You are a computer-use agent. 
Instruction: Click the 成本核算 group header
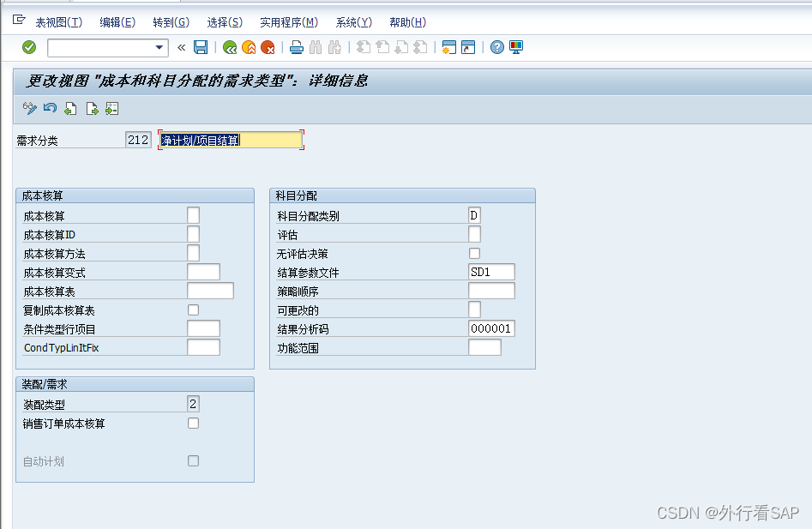click(135, 195)
